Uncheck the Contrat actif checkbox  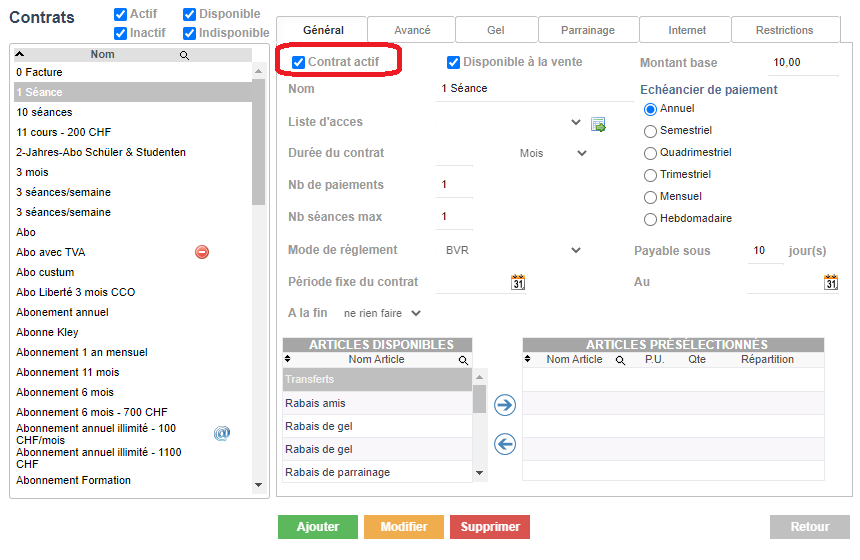pos(299,63)
